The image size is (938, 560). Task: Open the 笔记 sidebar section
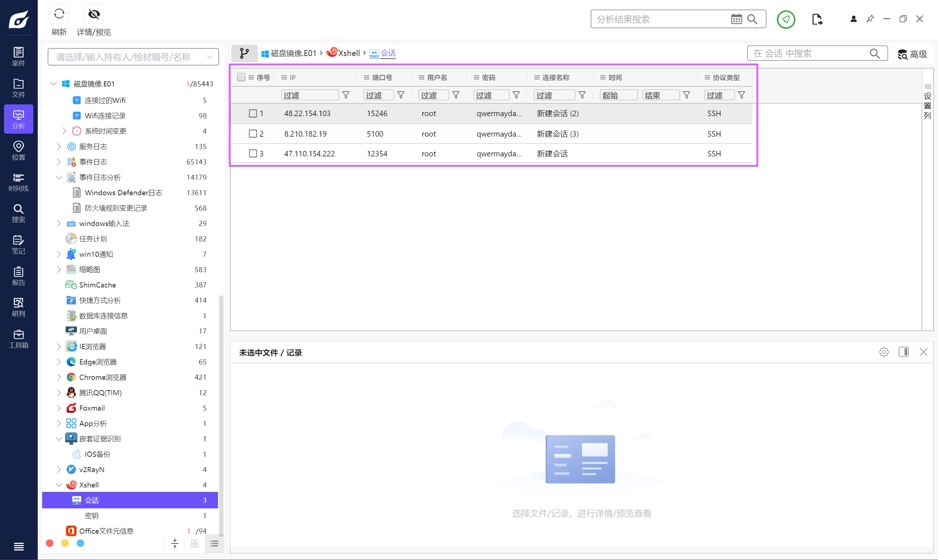18,245
